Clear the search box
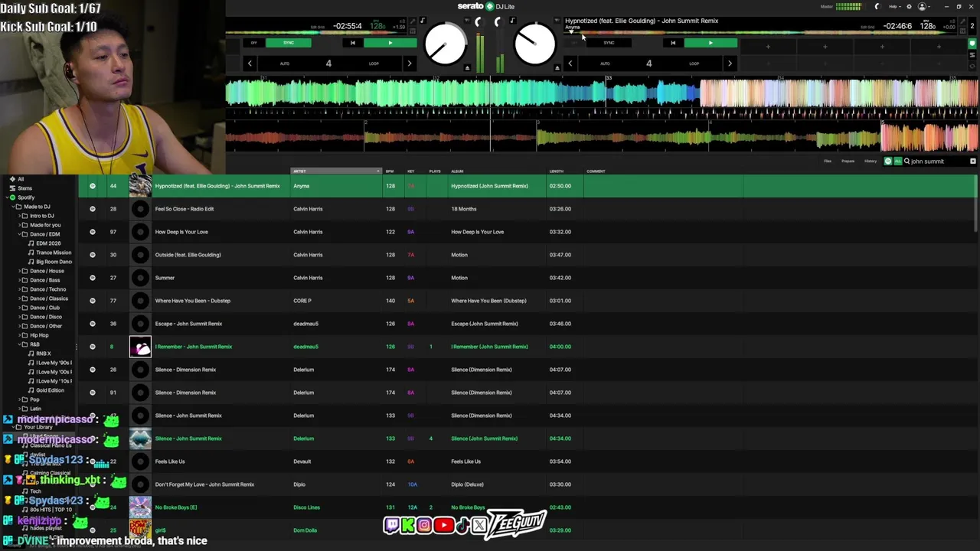 pyautogui.click(x=973, y=161)
